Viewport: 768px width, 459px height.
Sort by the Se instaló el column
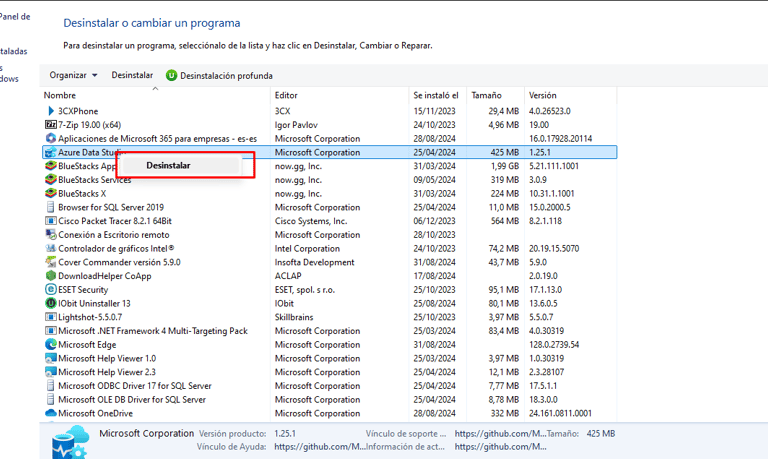438,95
